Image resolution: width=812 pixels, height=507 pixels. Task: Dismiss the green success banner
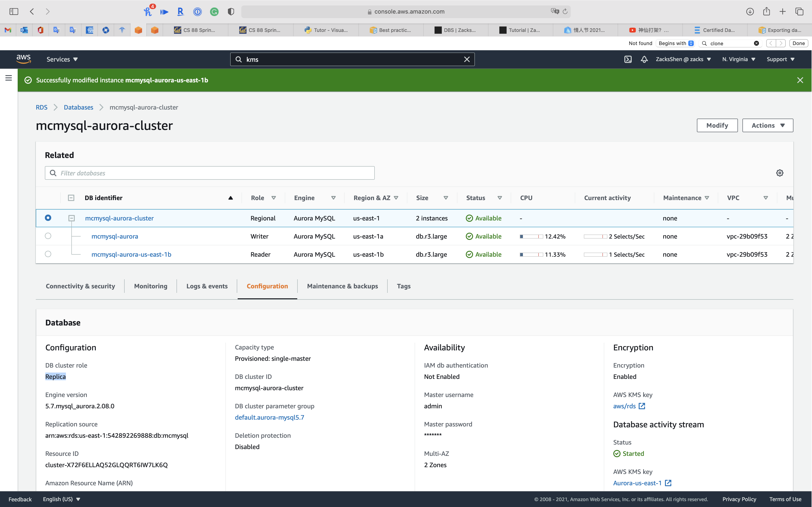coord(800,80)
